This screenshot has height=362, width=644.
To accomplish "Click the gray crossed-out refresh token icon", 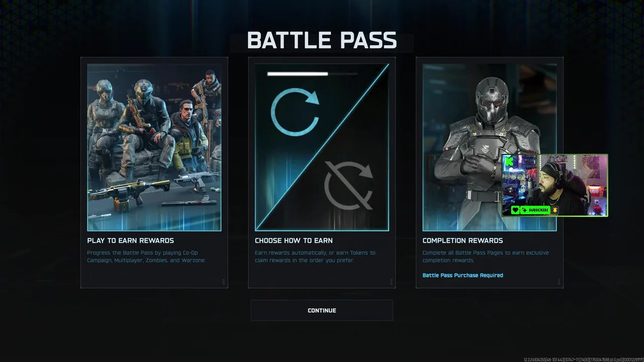I will tap(348, 185).
